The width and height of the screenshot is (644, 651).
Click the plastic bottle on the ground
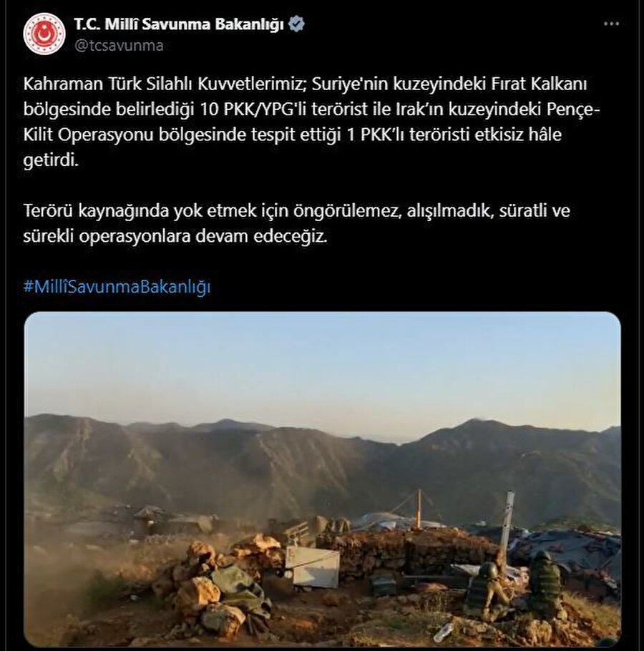click(443, 632)
